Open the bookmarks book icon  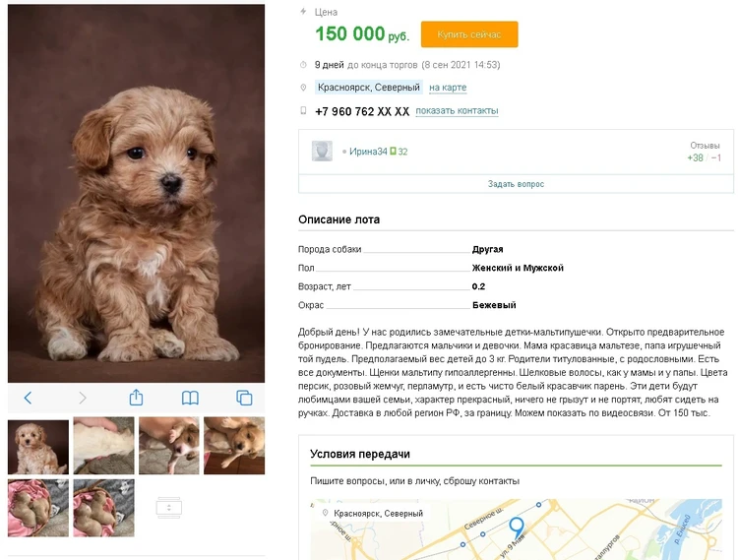190,398
